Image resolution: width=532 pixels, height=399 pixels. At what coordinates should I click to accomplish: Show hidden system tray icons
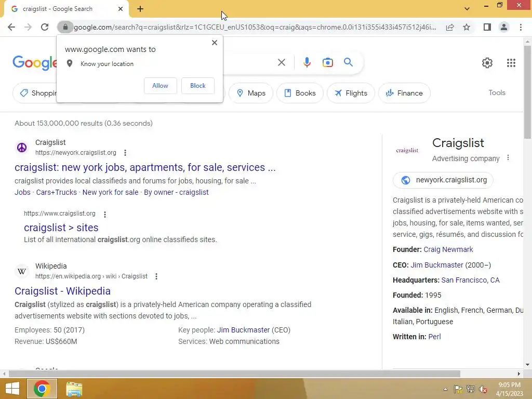click(x=445, y=389)
